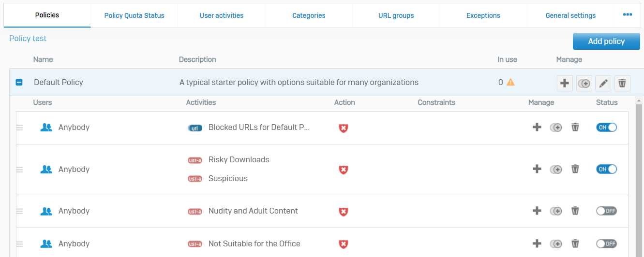Switch to the Policy Quota Status tab

134,15
